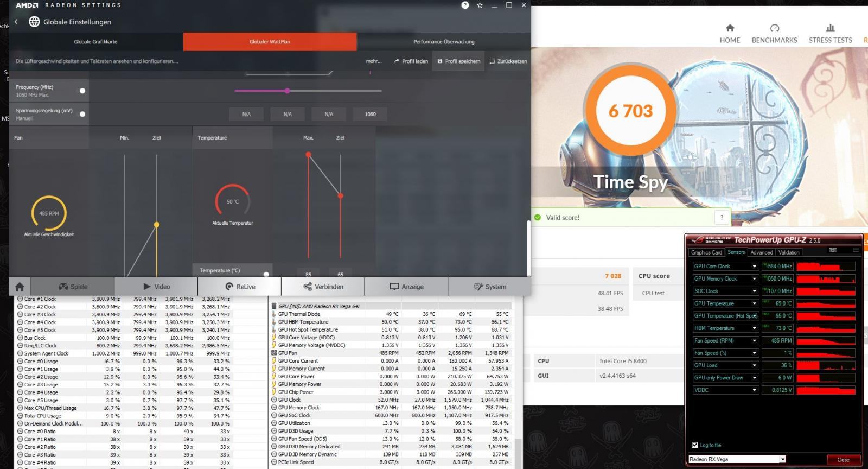This screenshot has height=469, width=868.
Task: Open Radeon RX Vega device combo box
Action: coord(737,459)
